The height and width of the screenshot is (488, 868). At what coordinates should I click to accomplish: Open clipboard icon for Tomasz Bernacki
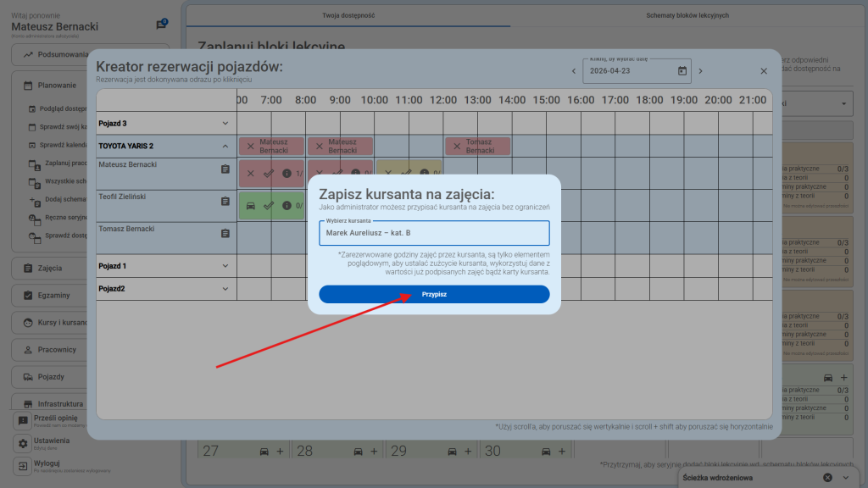[225, 233]
